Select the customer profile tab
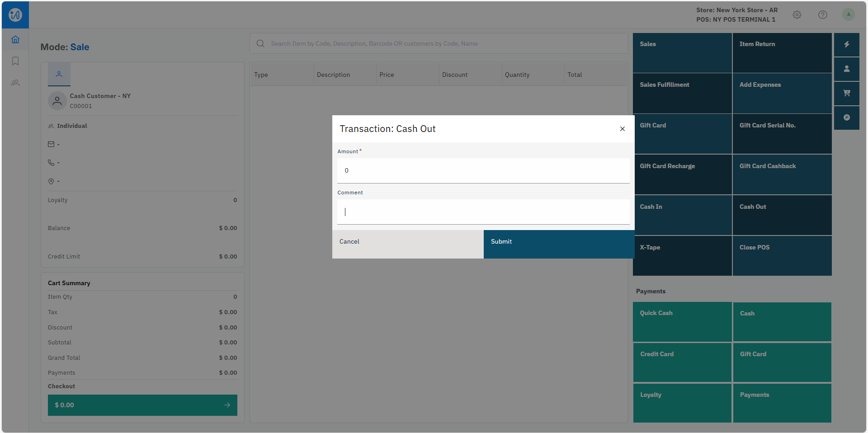 [59, 74]
